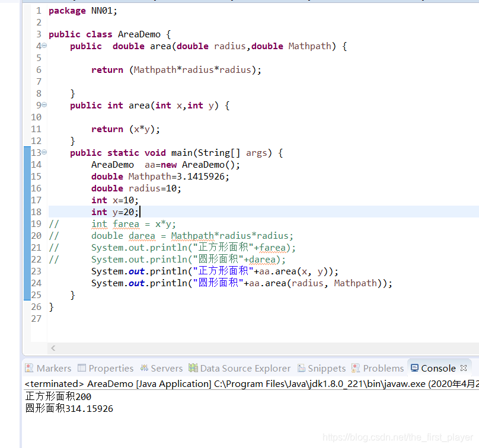Select the Console tab
Viewport: 479px width, 448px height.
438,368
